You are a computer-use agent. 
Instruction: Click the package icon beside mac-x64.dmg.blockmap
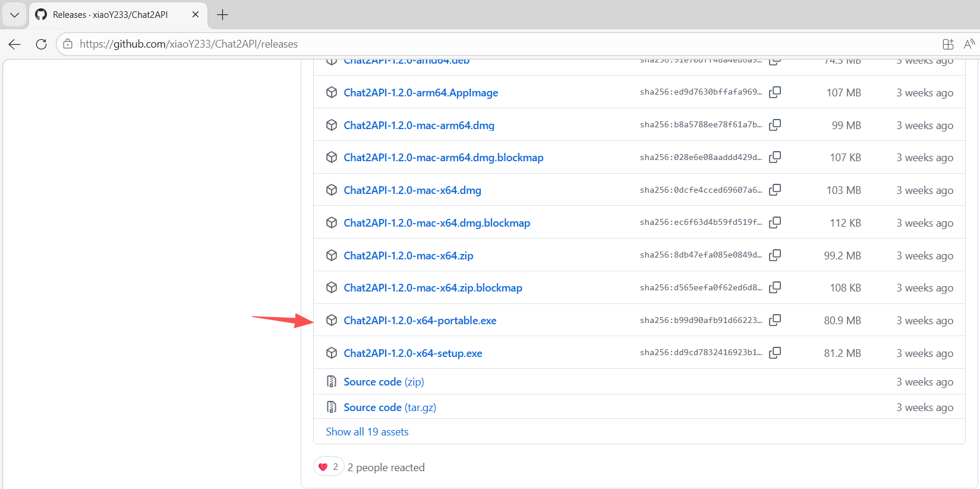pyautogui.click(x=332, y=222)
